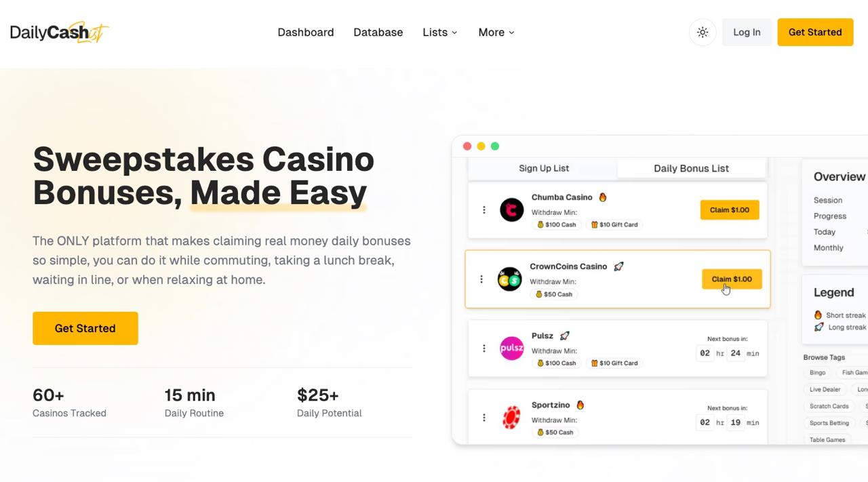Expand the Lists dropdown in navigation
The image size is (868, 482).
(x=440, y=33)
